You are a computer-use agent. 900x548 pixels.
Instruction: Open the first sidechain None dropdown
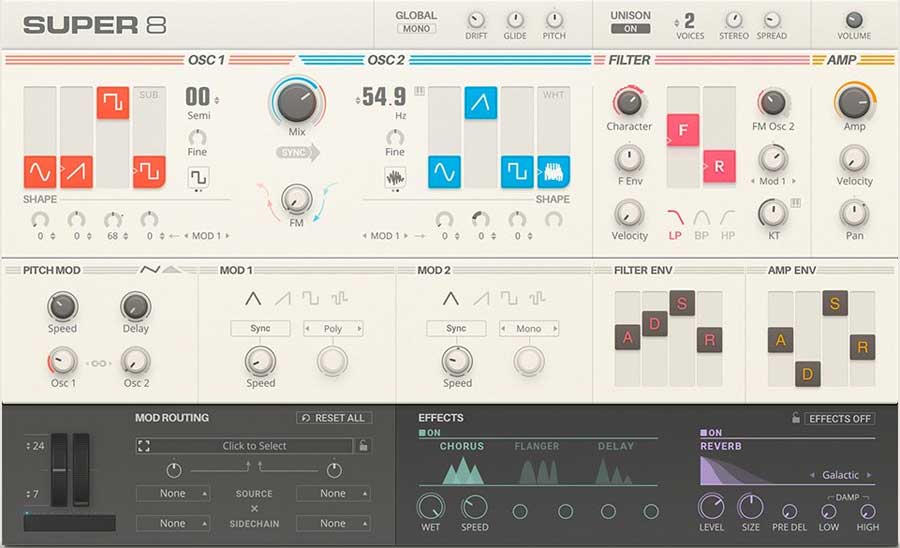click(x=173, y=523)
